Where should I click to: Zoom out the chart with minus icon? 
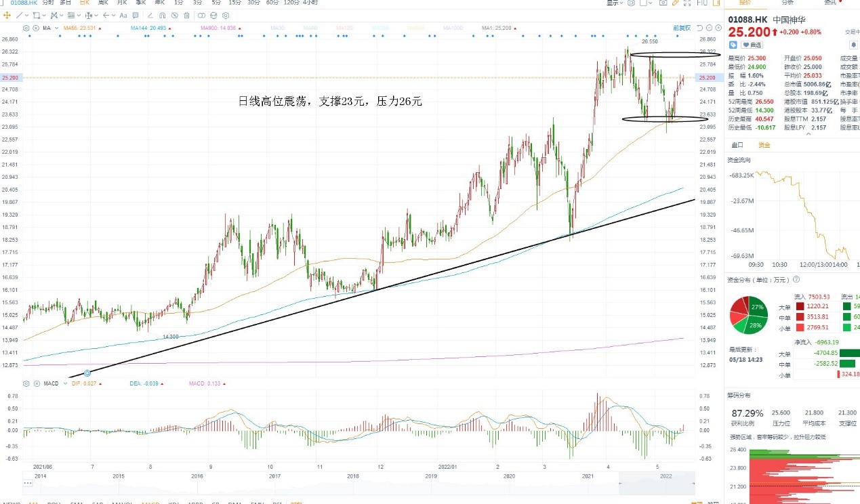(709, 28)
